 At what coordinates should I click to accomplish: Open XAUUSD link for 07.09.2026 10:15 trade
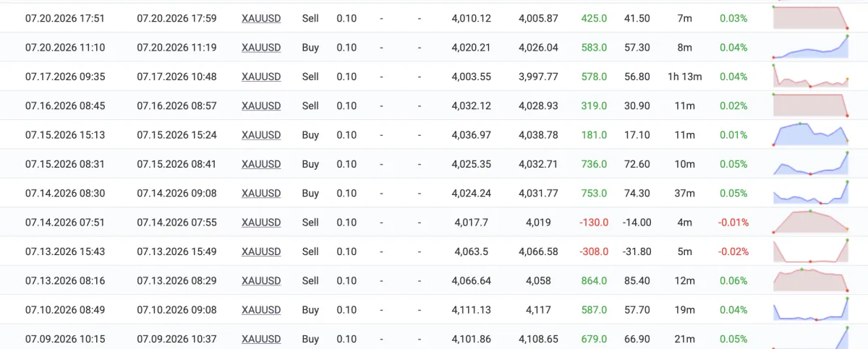tap(261, 339)
